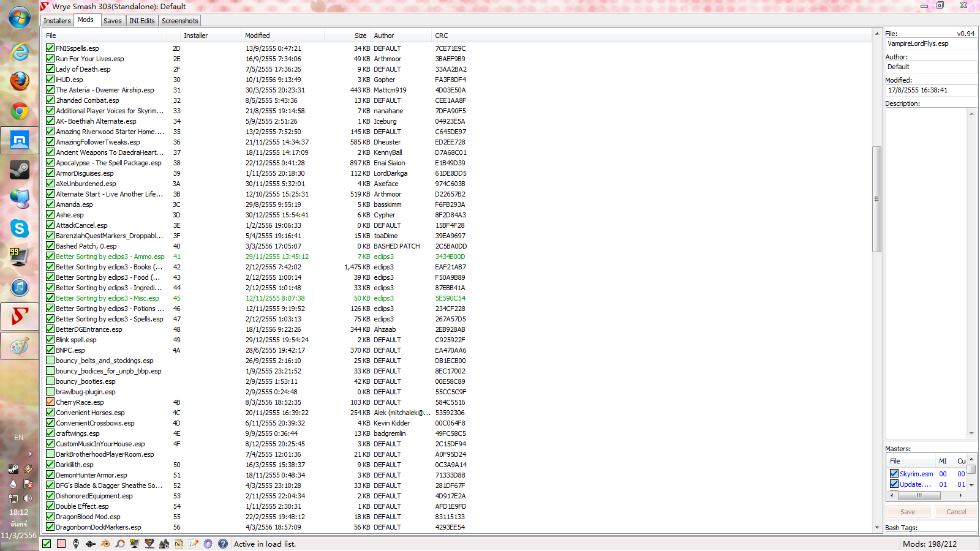
Task: Click the Masters list horizontal scrollbar thumb
Action: [x=919, y=495]
